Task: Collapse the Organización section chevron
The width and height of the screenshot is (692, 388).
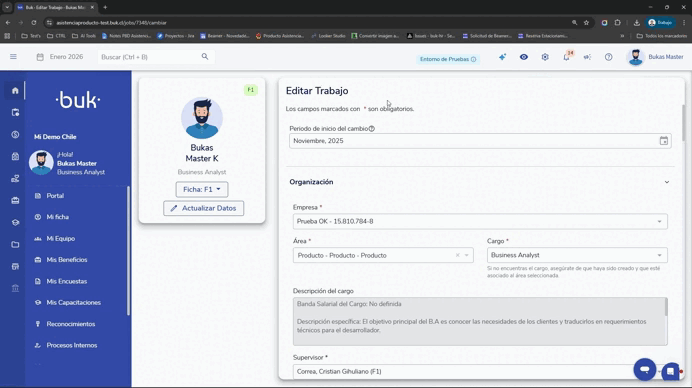Action: point(666,182)
